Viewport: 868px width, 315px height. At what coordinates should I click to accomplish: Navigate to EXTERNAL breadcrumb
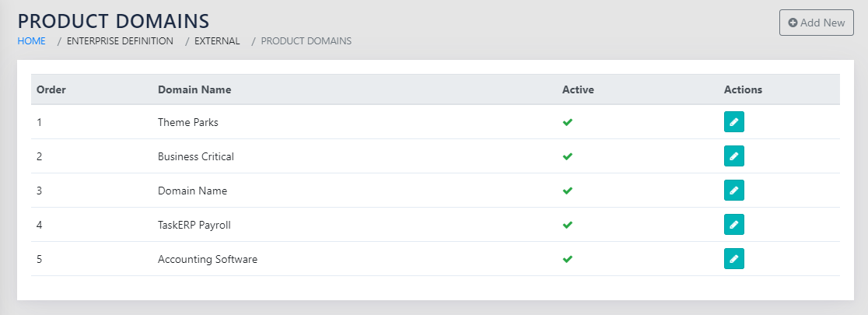pos(218,40)
